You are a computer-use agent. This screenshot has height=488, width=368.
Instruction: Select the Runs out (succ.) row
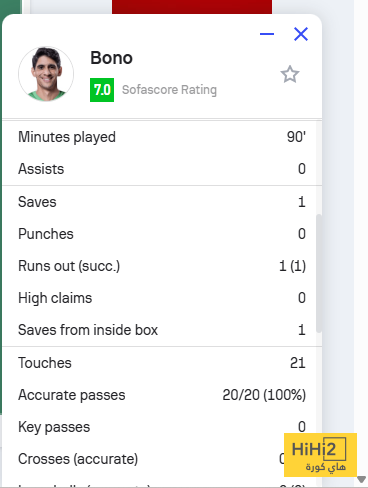point(162,266)
